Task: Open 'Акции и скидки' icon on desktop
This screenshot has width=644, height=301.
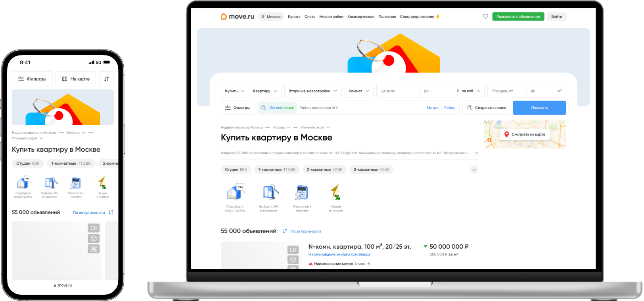Action: coord(335,192)
